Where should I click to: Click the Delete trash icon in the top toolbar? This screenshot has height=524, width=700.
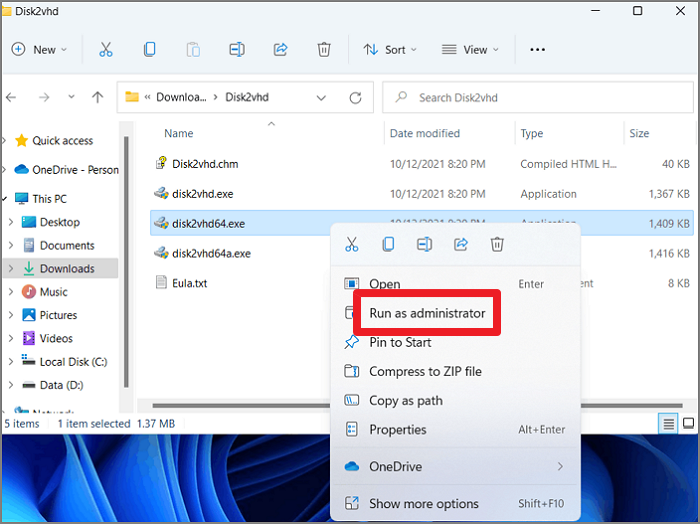point(324,49)
